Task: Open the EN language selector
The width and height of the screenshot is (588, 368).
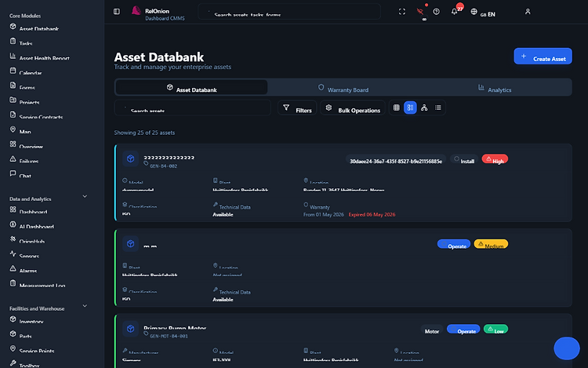Action: tap(484, 12)
